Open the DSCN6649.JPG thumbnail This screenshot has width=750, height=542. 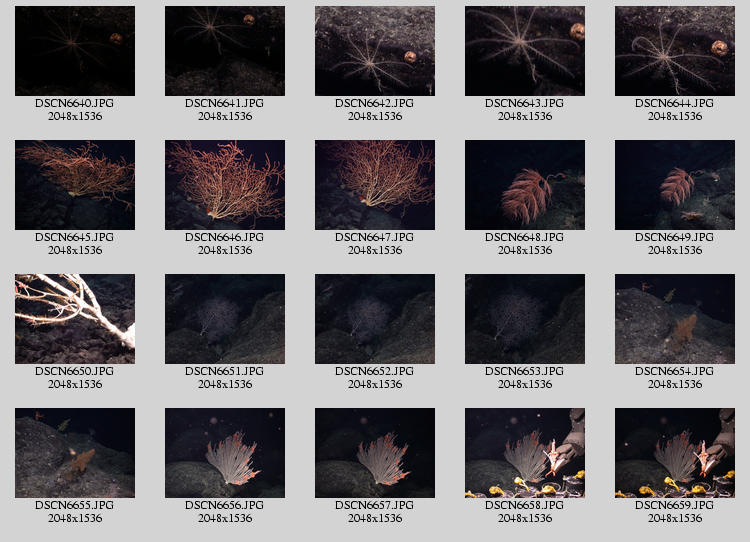[x=675, y=185]
